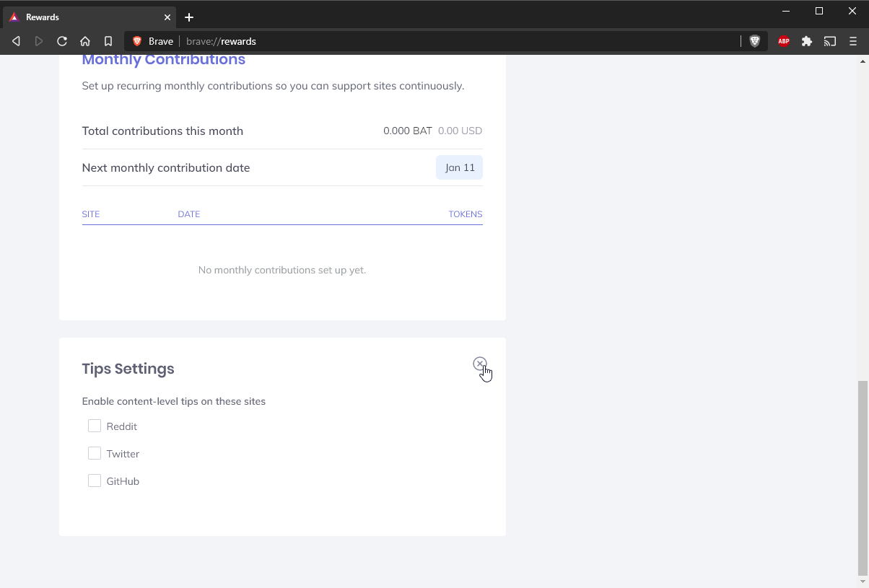869x588 pixels.
Task: Go to the home page icon
Action: [85, 41]
